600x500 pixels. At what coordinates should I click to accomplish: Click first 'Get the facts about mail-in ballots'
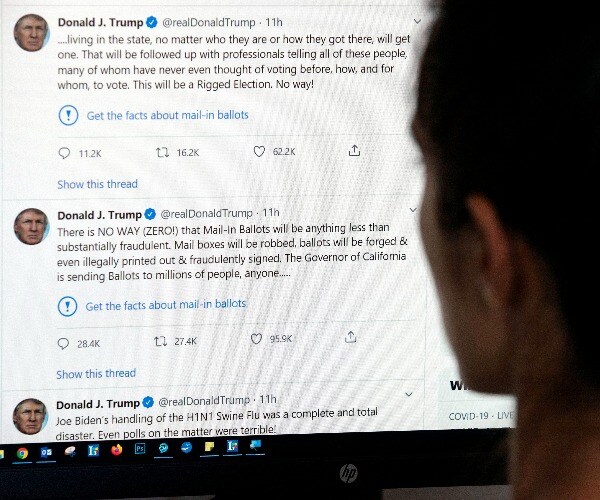[x=168, y=115]
